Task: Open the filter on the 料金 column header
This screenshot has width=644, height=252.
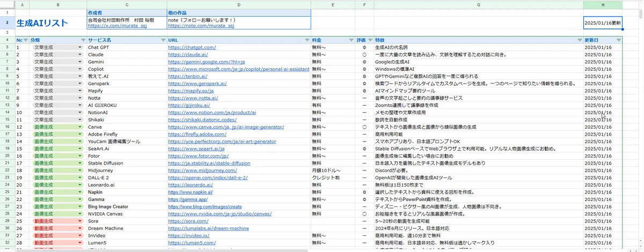Action: click(x=350, y=40)
